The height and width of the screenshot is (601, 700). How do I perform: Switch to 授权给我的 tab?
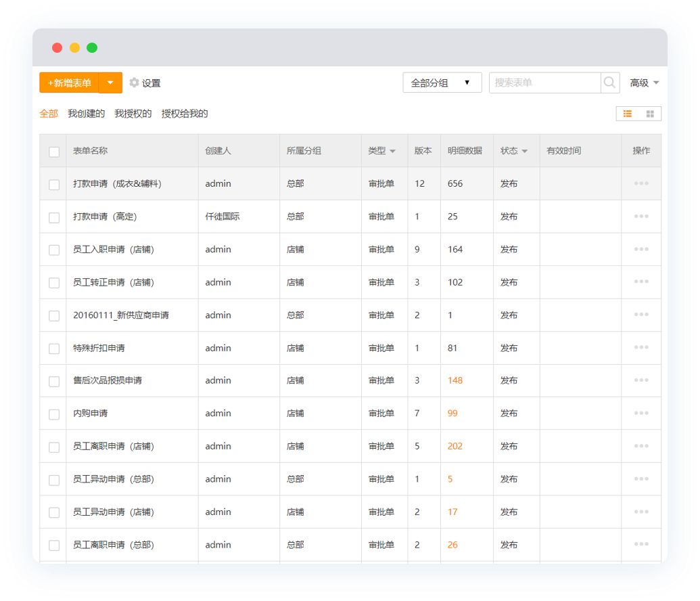(185, 114)
